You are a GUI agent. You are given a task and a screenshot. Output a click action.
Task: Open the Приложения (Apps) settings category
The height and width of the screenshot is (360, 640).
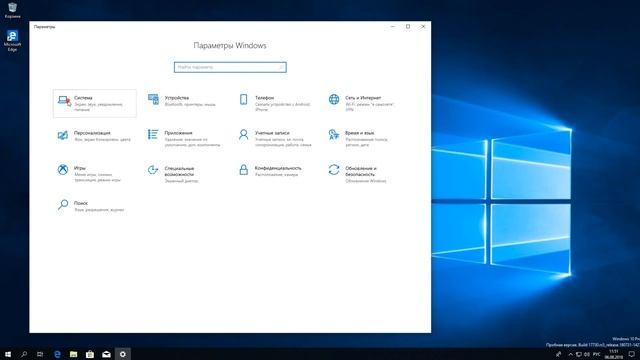[185, 138]
